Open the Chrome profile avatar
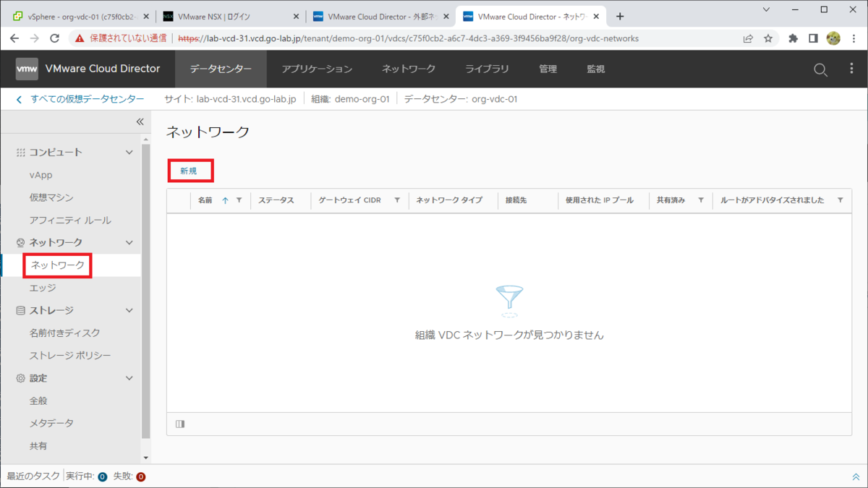This screenshot has width=868, height=488. [x=833, y=38]
